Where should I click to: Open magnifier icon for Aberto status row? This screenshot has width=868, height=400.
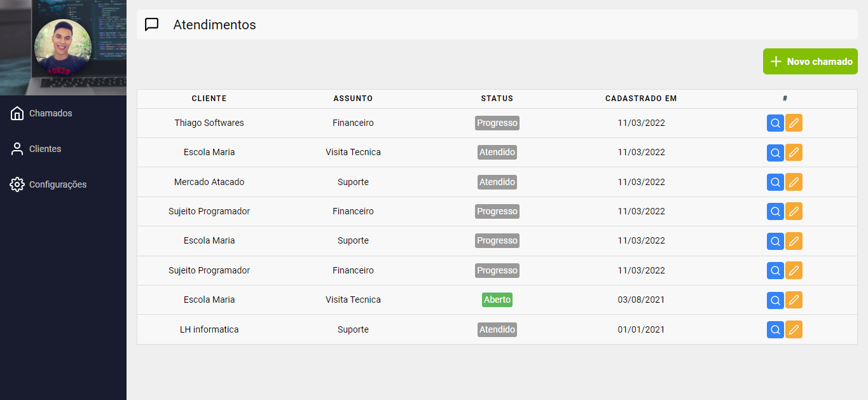775,300
